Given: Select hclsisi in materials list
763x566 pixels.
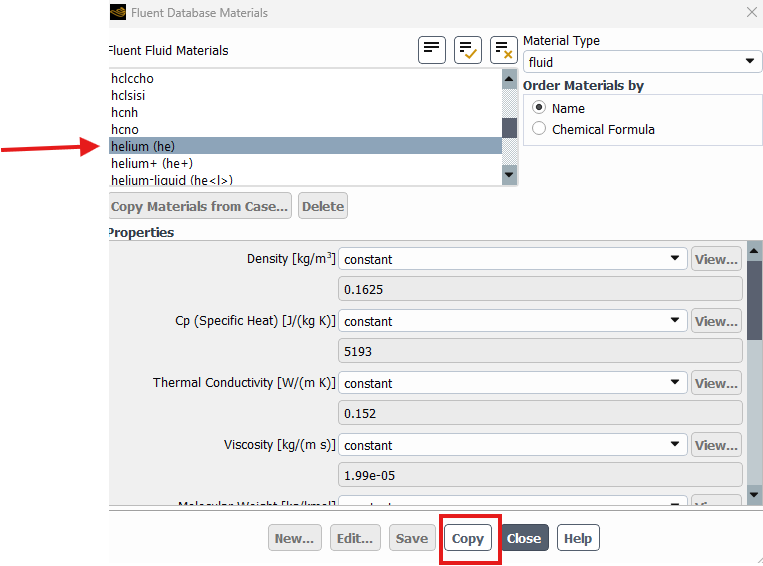Looking at the screenshot, I should click(x=305, y=95).
